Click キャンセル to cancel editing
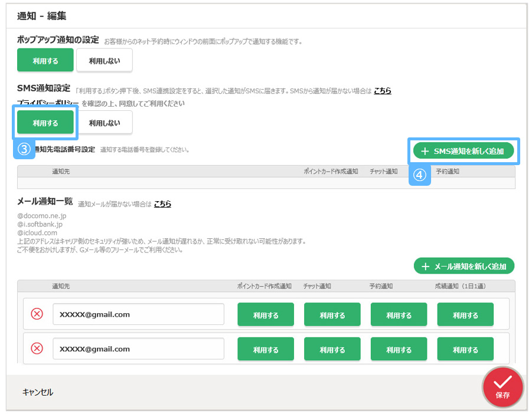The image size is (532, 414). pyautogui.click(x=38, y=392)
